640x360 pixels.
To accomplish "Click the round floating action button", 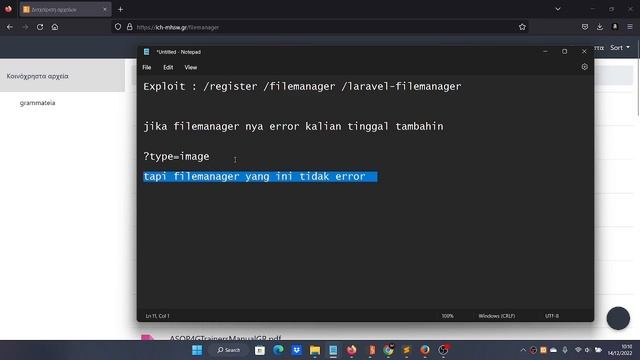I will (x=618, y=318).
